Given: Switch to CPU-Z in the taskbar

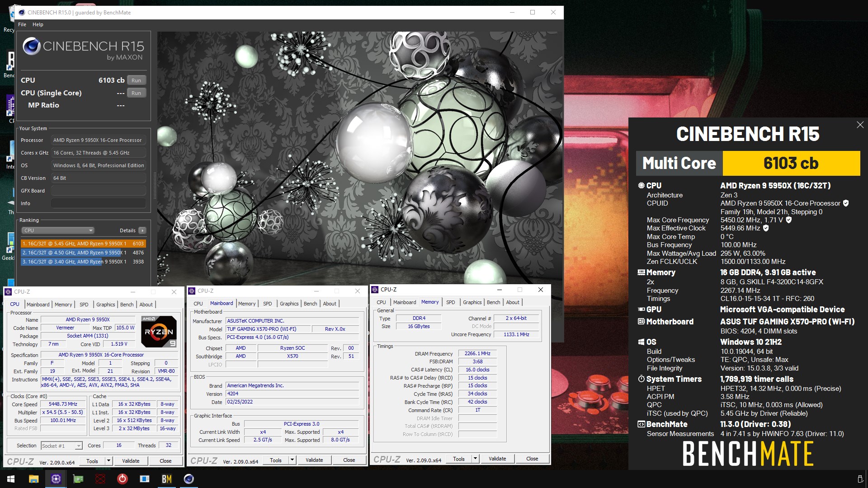Looking at the screenshot, I should click(56, 479).
